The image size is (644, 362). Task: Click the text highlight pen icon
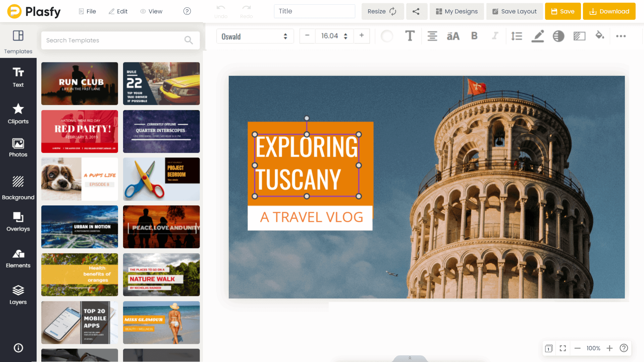click(x=537, y=36)
